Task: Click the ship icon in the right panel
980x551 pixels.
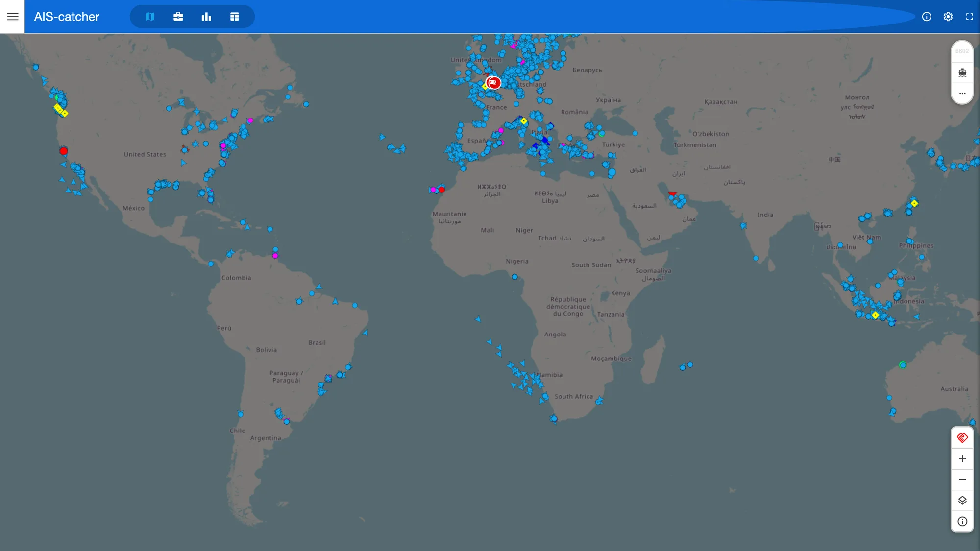Action: coord(962,72)
